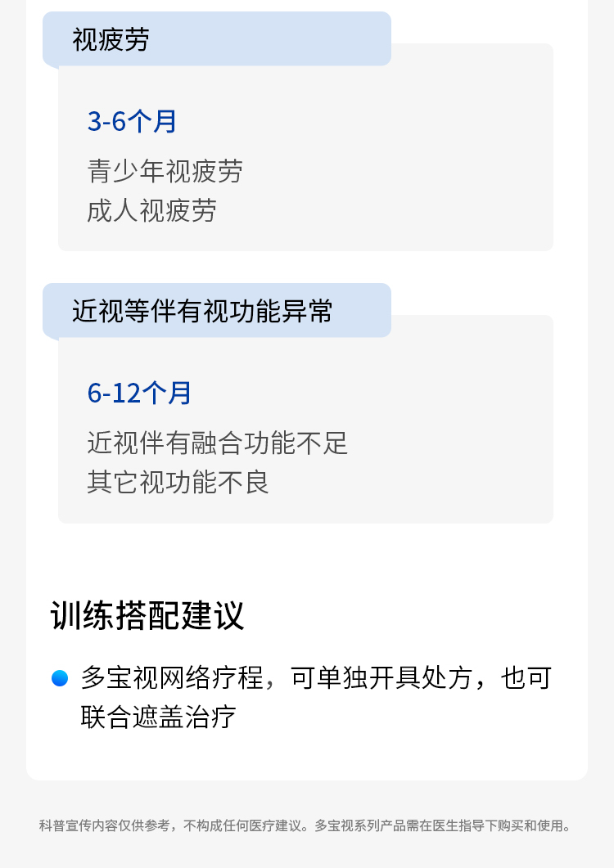Screen dimensions: 614x868
Task: Click the blue bullet dot icon
Action: point(60,678)
